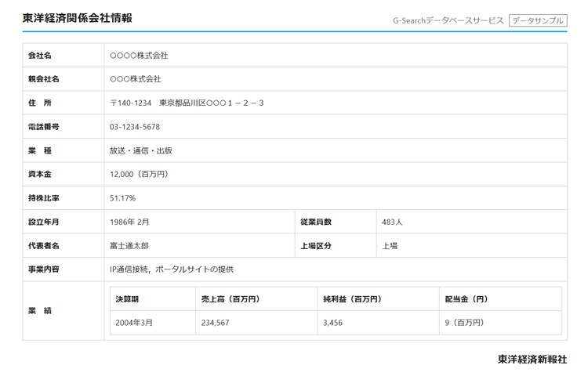Viewport: 588px width, 376px height.
Task: Click the 持株比率 value 51.17%
Action: coord(122,198)
